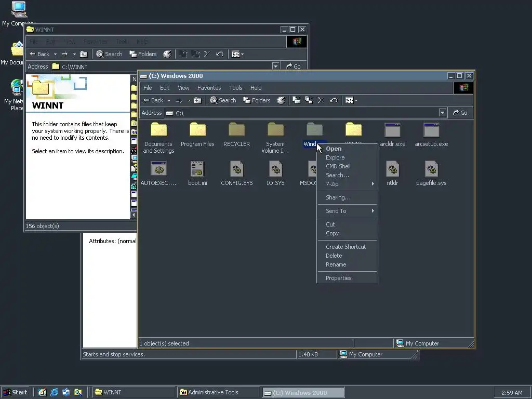Click the Go button in C:\ window
The height and width of the screenshot is (399, 532).
(x=460, y=113)
